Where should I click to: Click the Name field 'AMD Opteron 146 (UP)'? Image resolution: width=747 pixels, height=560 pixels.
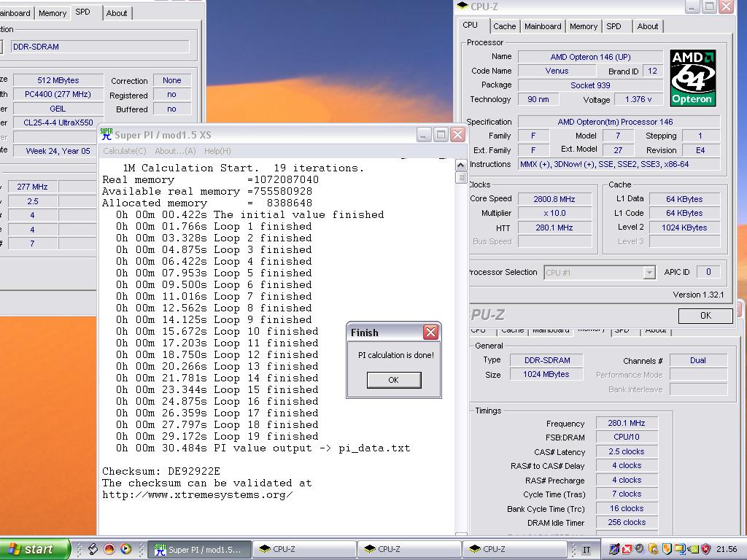[590, 57]
